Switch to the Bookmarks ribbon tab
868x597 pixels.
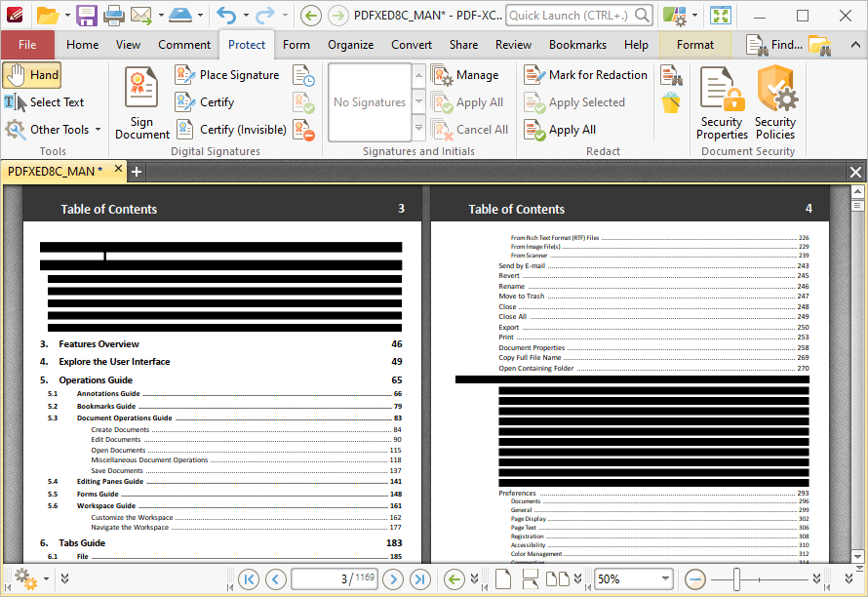tap(577, 45)
